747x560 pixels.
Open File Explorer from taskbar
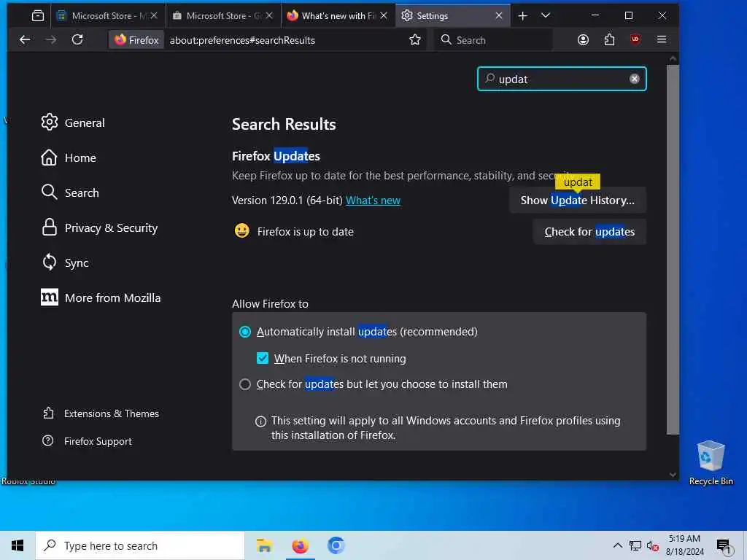click(264, 545)
